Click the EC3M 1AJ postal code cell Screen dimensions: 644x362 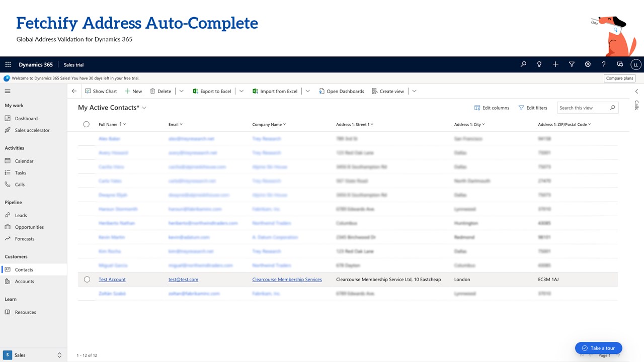tap(548, 279)
